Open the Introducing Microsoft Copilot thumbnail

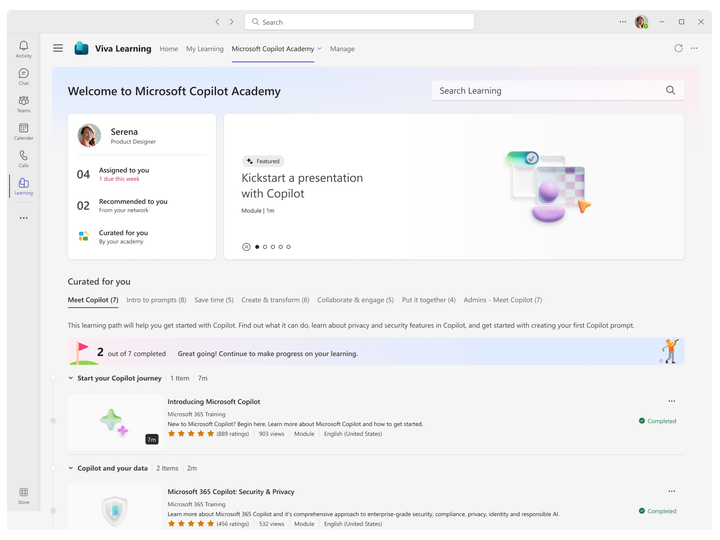pos(115,422)
